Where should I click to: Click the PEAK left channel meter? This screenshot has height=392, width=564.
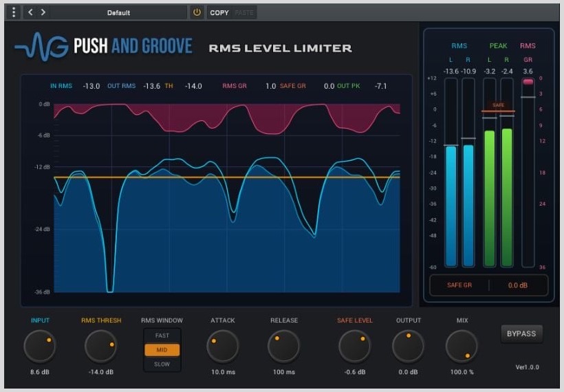click(489, 173)
